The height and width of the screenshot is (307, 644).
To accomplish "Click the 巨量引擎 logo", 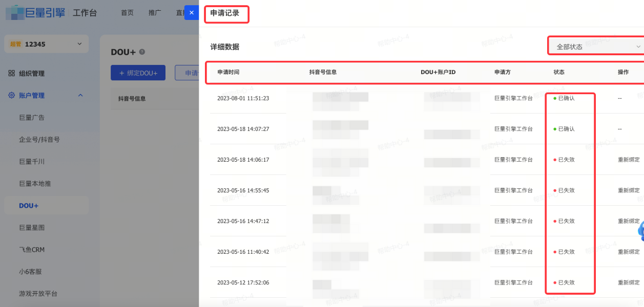I will [x=35, y=13].
